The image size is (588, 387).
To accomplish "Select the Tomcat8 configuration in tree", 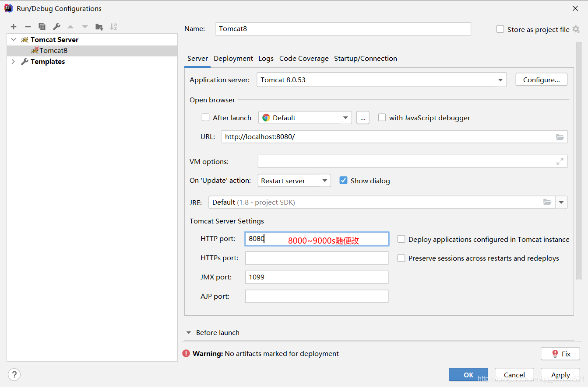I will click(x=92, y=50).
